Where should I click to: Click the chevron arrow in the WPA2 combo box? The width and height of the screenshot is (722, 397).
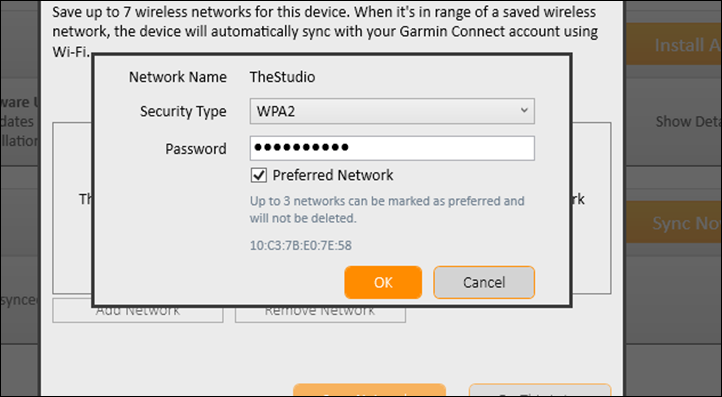(x=524, y=111)
